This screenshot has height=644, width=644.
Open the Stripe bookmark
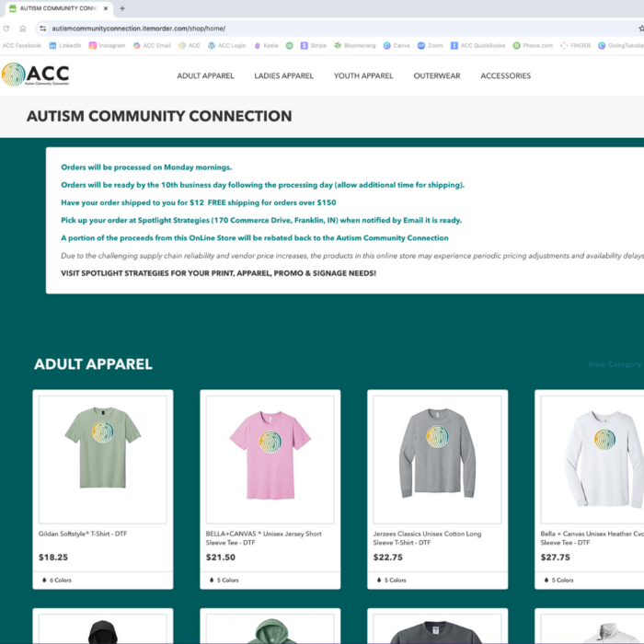[314, 46]
